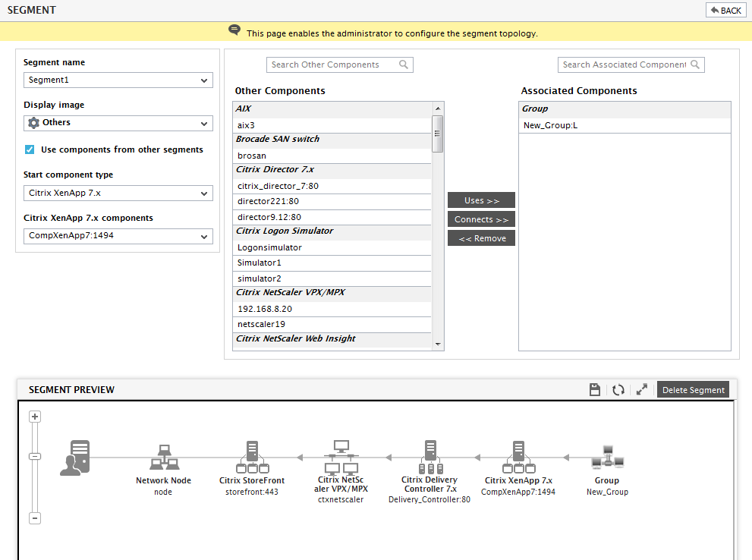Select the Citrix NetScaler VPX/MPX icon
752x560 pixels.
(341, 457)
